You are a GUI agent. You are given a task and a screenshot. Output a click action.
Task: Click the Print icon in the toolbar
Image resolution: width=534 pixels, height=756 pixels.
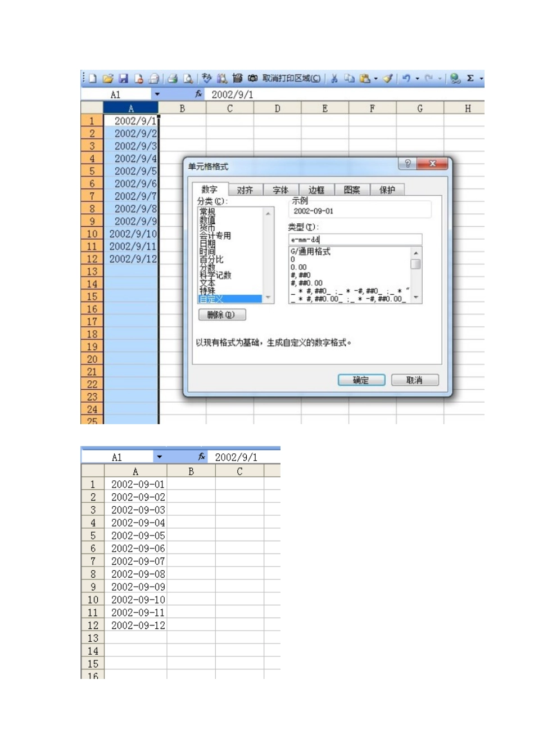[x=173, y=79]
